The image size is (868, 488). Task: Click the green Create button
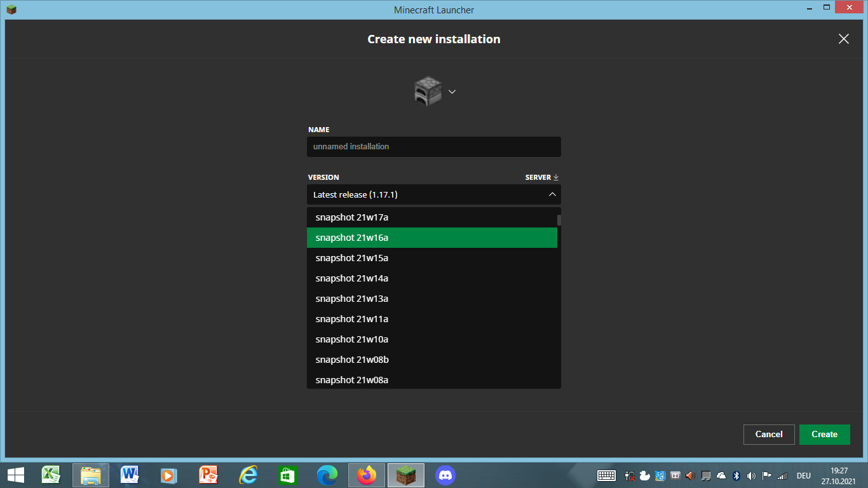[x=824, y=434]
